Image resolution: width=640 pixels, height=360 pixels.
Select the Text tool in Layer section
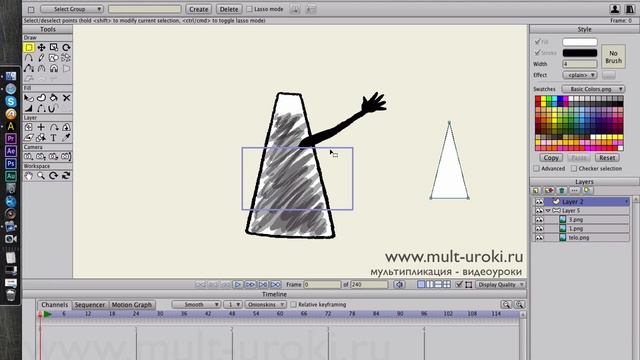pyautogui.click(x=53, y=138)
